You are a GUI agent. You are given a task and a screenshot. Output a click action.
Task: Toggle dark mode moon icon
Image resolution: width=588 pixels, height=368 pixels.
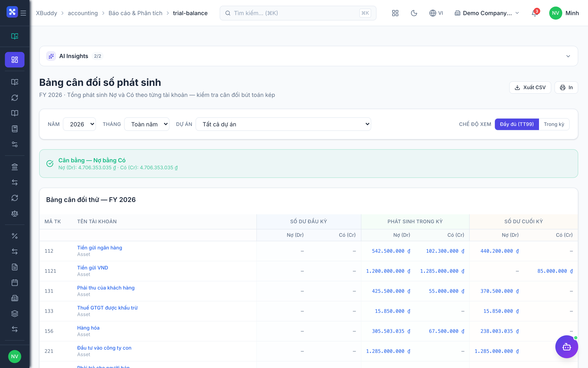tap(414, 13)
